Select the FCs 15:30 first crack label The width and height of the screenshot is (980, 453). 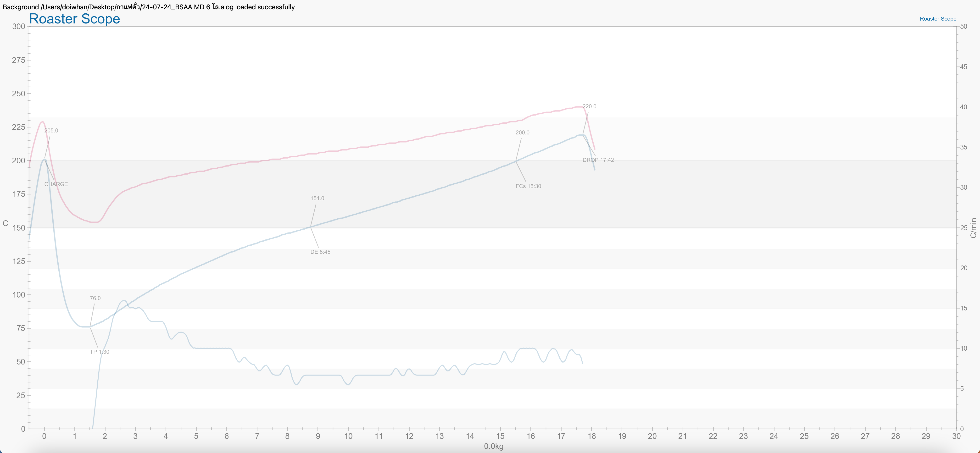[528, 186]
